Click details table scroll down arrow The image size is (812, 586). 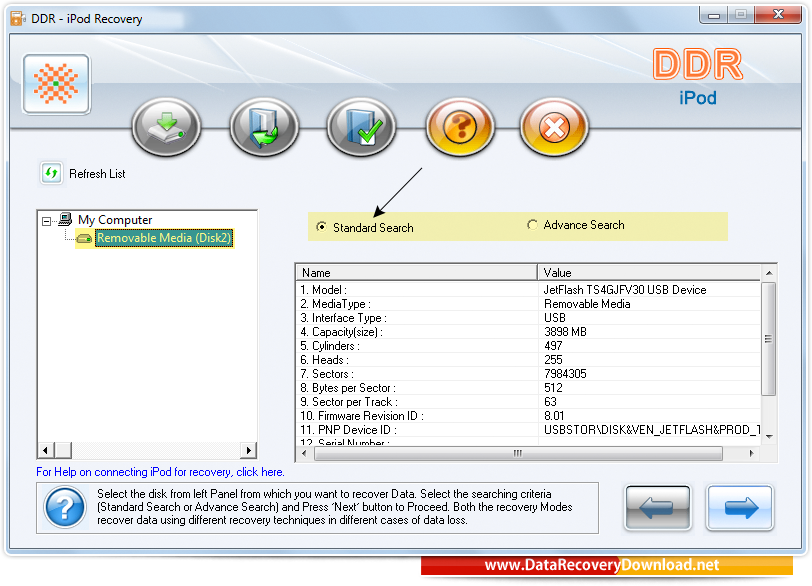coord(769,437)
